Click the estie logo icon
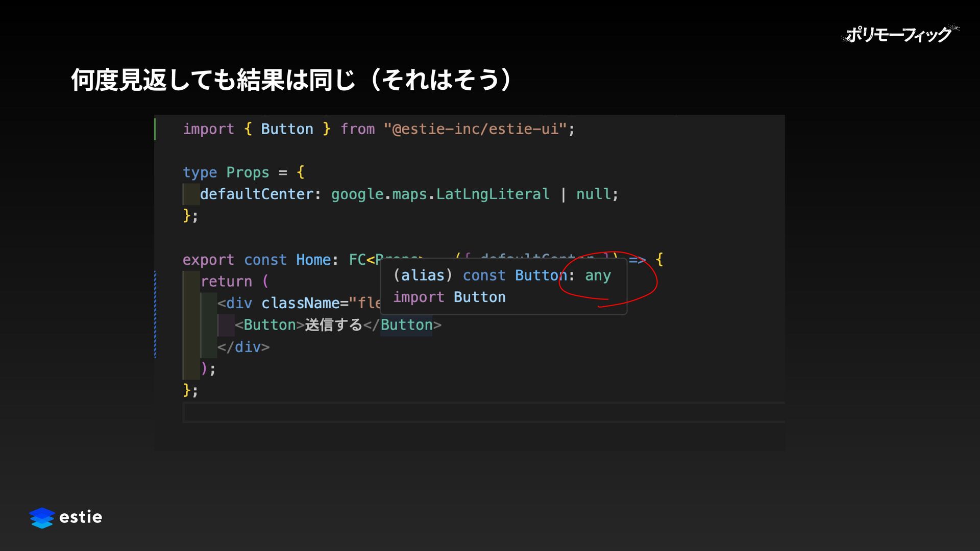This screenshot has height=551, width=980. [x=42, y=517]
